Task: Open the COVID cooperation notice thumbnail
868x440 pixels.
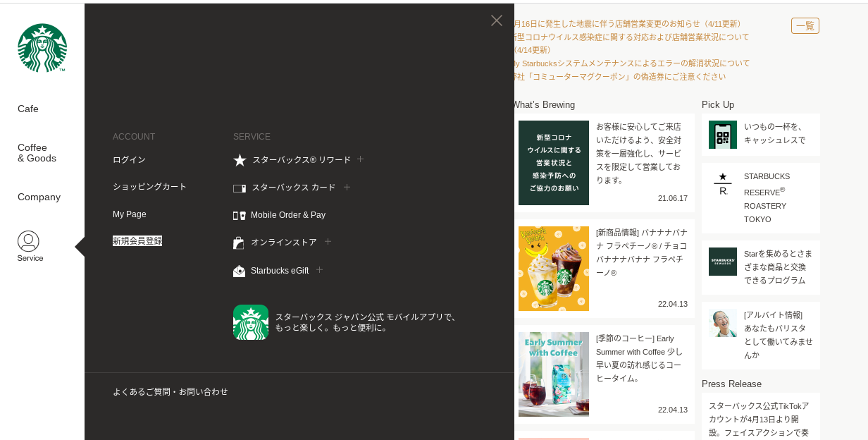Action: tap(554, 163)
